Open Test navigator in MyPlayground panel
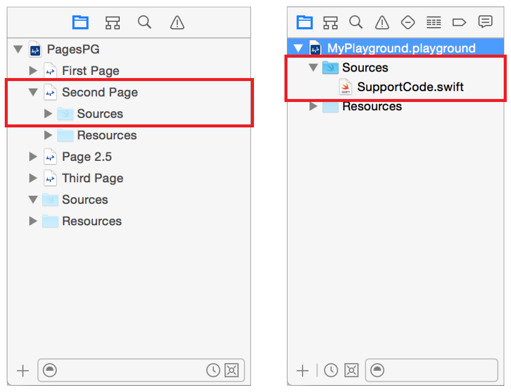 coord(408,23)
